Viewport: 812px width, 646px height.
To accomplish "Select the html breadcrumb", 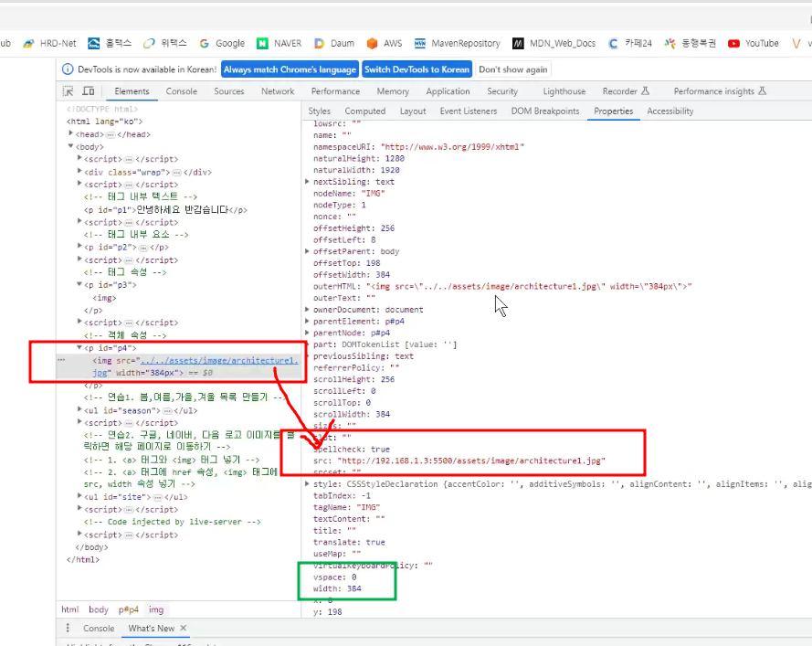I will (70, 609).
